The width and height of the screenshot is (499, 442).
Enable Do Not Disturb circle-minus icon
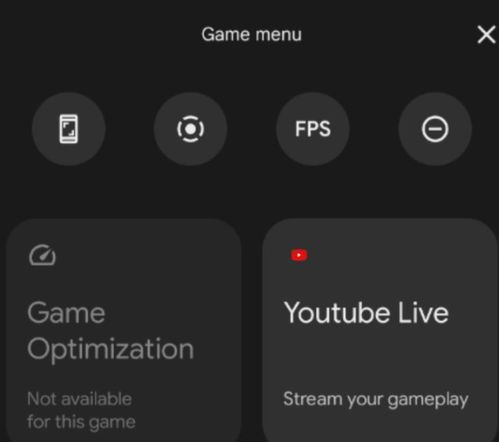[x=435, y=129]
